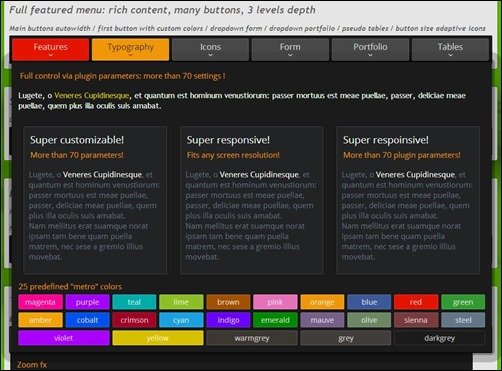Choose the teal color swatch

pos(134,302)
